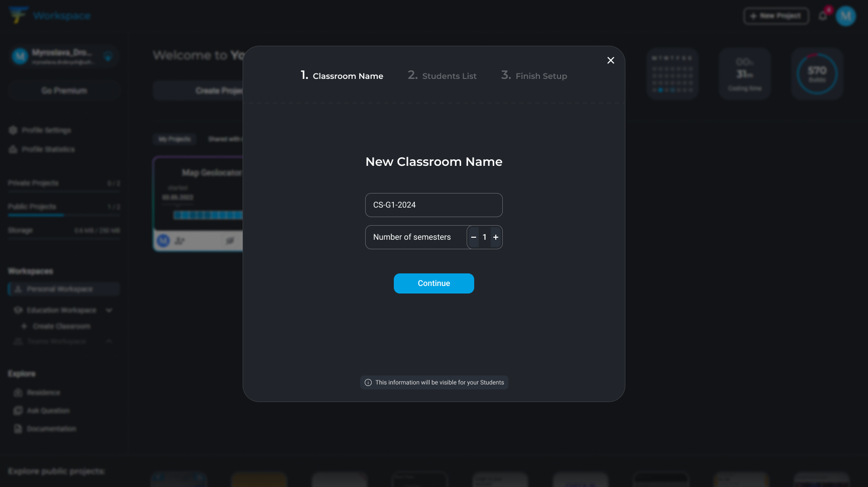Toggle the lightbulb next to the profile name
This screenshot has height=487, width=868.
click(x=109, y=56)
